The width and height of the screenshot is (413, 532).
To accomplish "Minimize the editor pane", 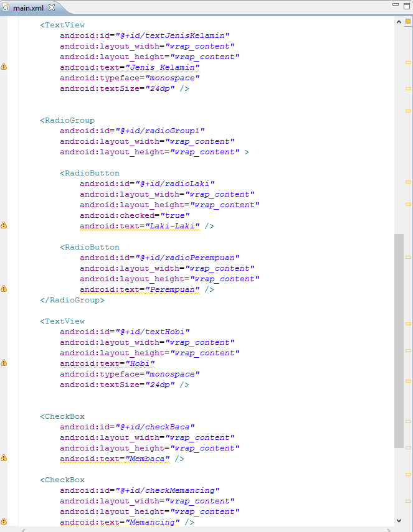I will click(x=396, y=5).
